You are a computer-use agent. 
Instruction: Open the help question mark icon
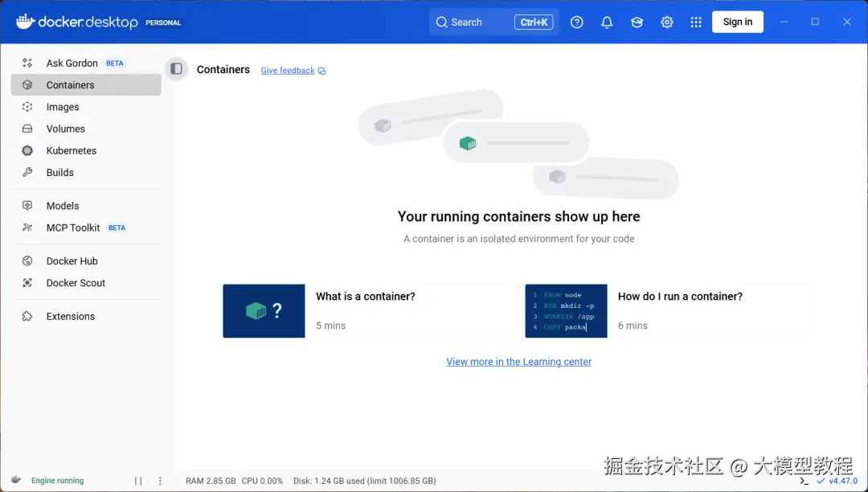[577, 23]
